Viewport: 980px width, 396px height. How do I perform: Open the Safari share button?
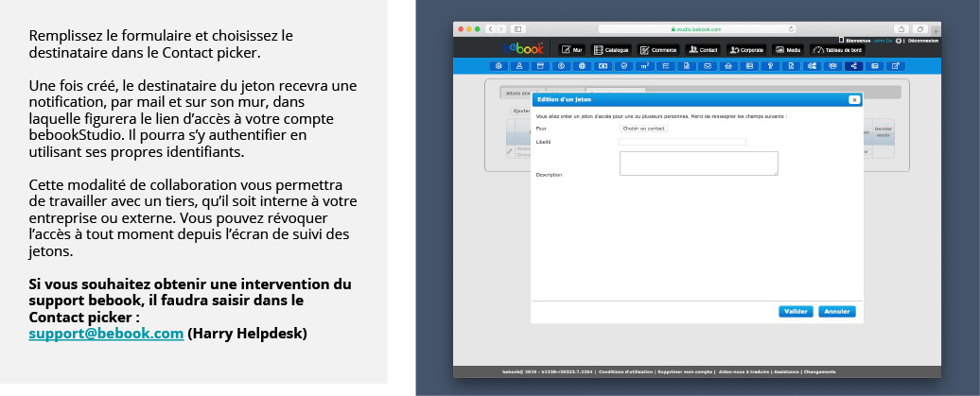[901, 29]
